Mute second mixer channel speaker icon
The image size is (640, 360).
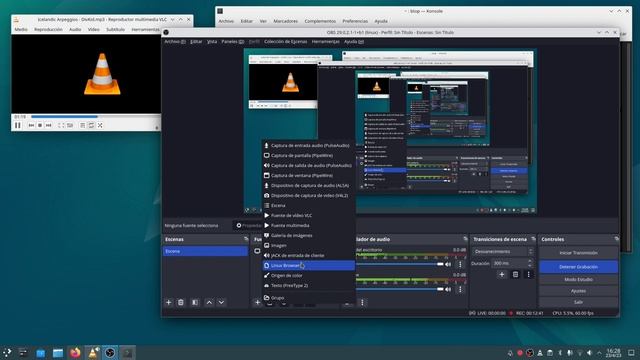pyautogui.click(x=448, y=289)
